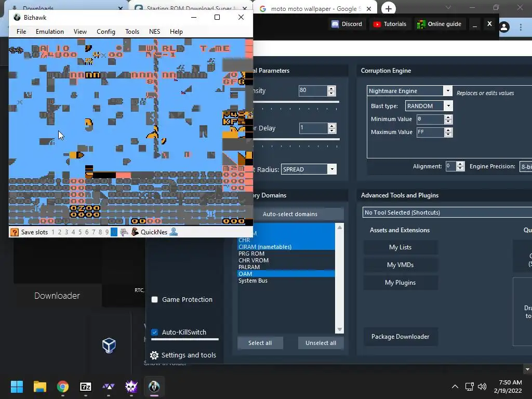Open My Lists

pyautogui.click(x=401, y=247)
